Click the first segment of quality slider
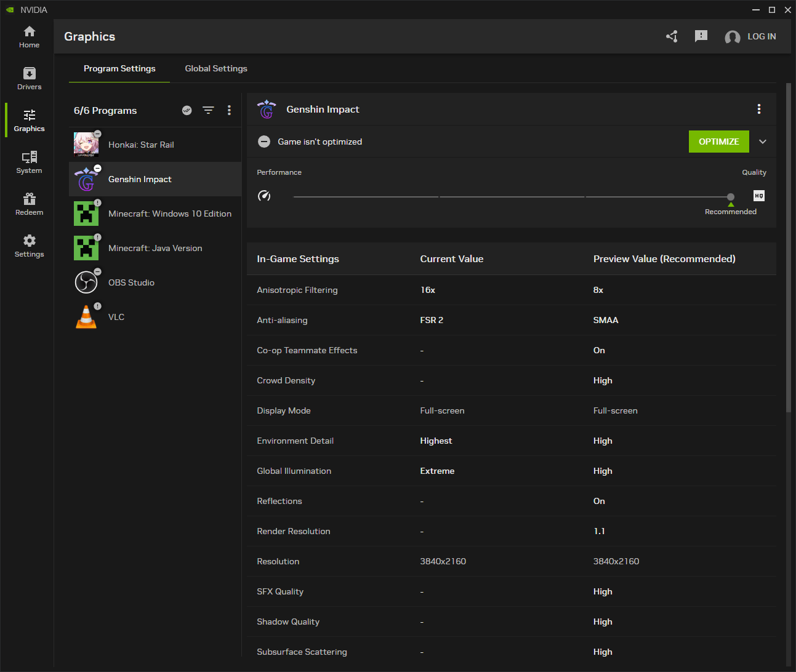This screenshot has width=796, height=672. tap(366, 197)
